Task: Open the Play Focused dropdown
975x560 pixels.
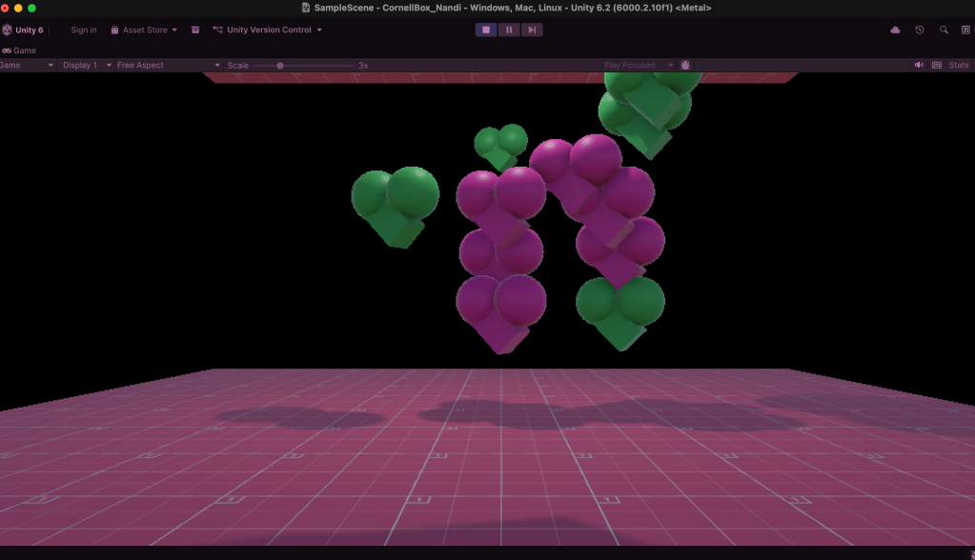Action: (635, 65)
